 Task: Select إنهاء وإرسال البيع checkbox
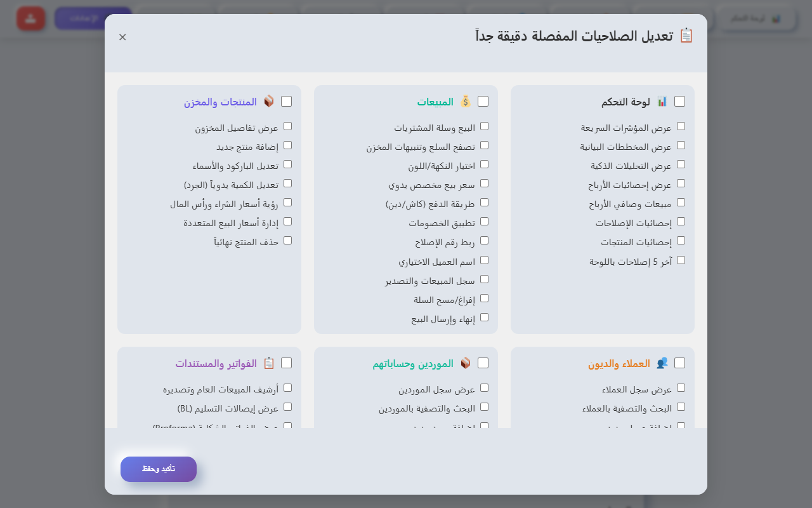pos(484,317)
